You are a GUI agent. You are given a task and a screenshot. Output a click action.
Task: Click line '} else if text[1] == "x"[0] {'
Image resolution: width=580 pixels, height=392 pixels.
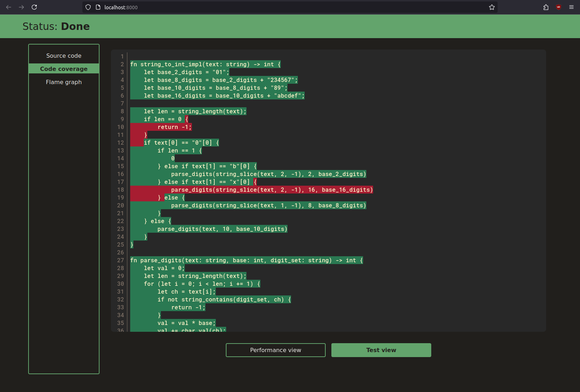point(207,182)
